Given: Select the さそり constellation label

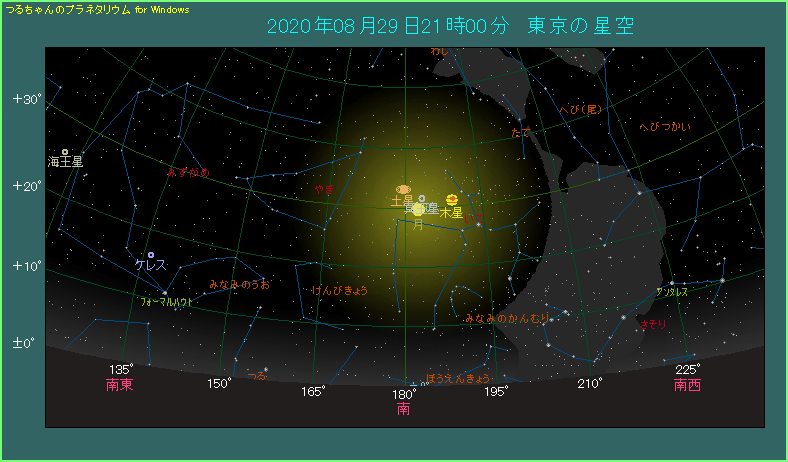Looking at the screenshot, I should pyautogui.click(x=654, y=325).
